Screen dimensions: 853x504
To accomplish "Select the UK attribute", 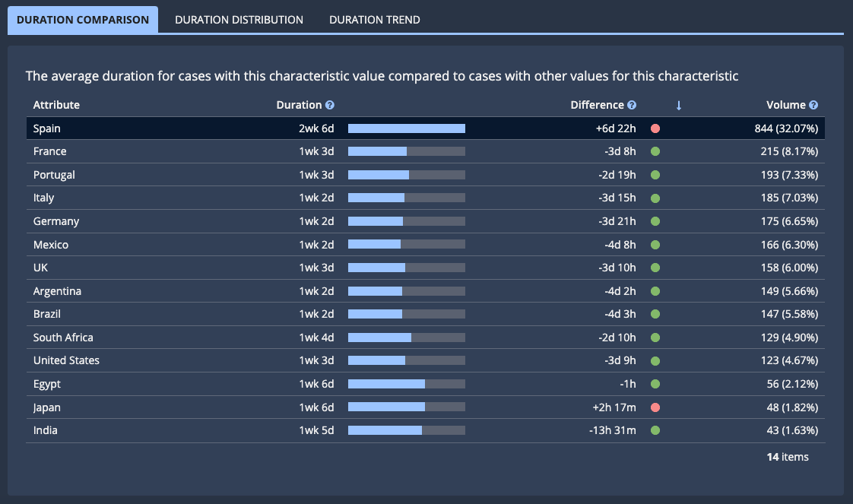I will click(x=40, y=268).
